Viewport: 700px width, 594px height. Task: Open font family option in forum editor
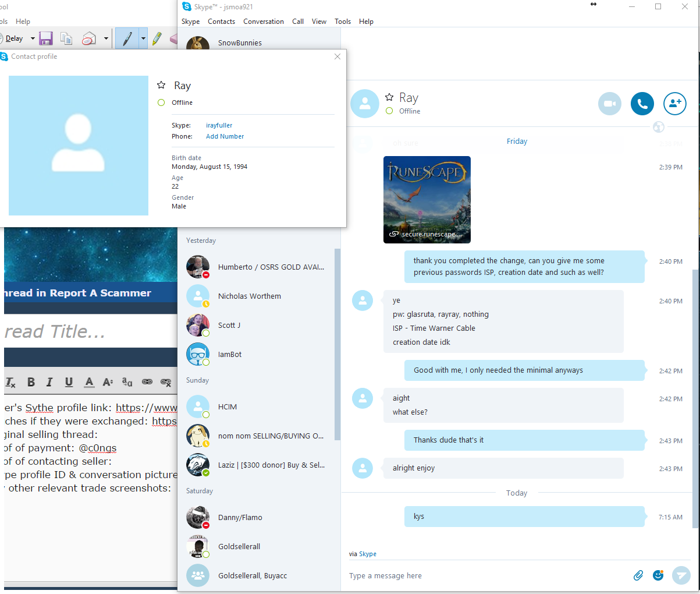click(127, 382)
